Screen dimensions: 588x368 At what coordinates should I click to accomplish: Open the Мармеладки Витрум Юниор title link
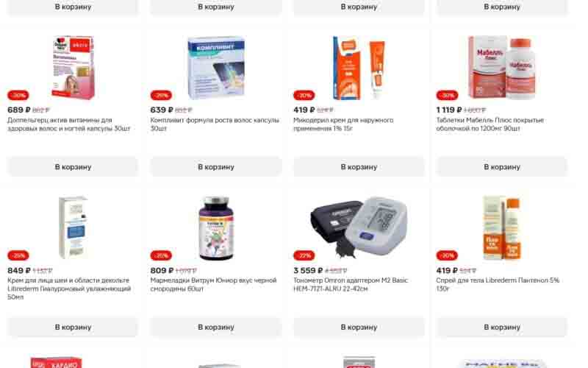[213, 284]
